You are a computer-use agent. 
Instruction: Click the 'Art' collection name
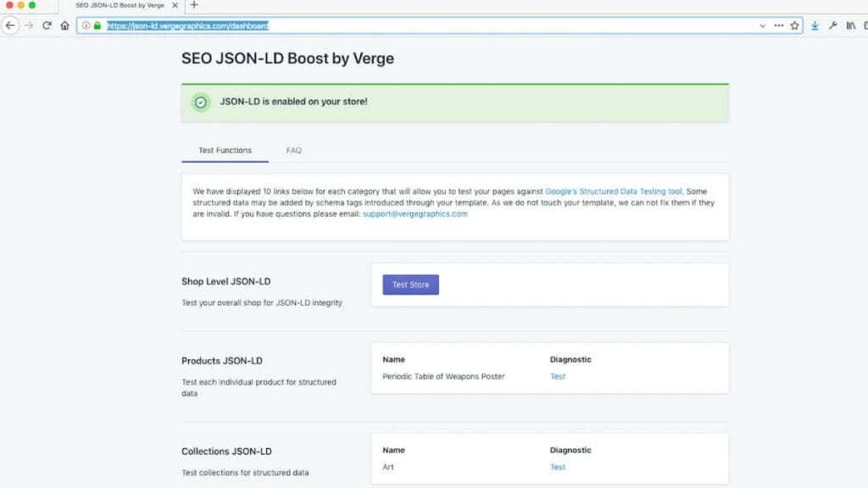tap(388, 468)
